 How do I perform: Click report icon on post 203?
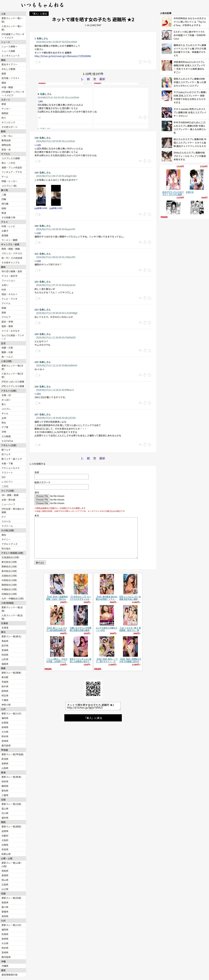click(149, 323)
